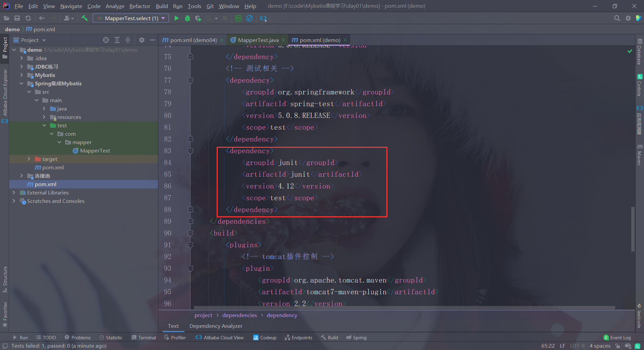Hide the Project tool window
Screen dimensions: 644x350
(153, 40)
